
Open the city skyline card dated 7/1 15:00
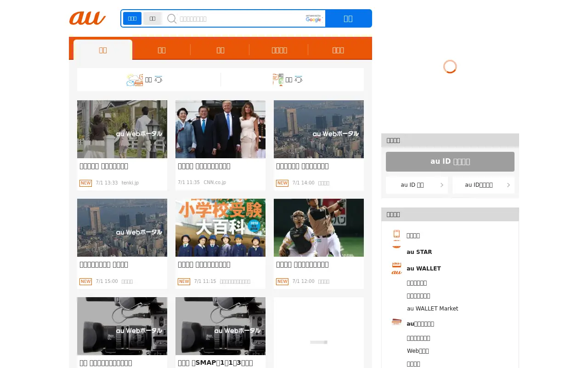pyautogui.click(x=122, y=244)
